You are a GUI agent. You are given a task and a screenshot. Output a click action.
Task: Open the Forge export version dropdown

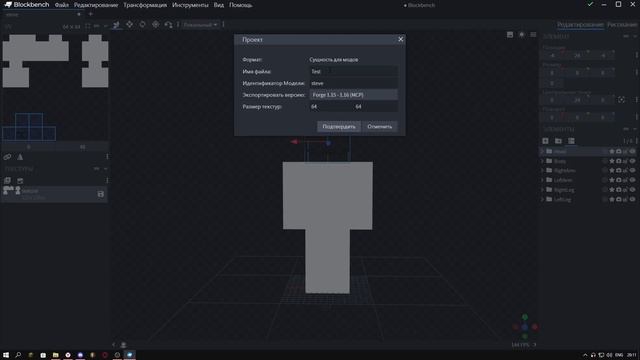353,95
